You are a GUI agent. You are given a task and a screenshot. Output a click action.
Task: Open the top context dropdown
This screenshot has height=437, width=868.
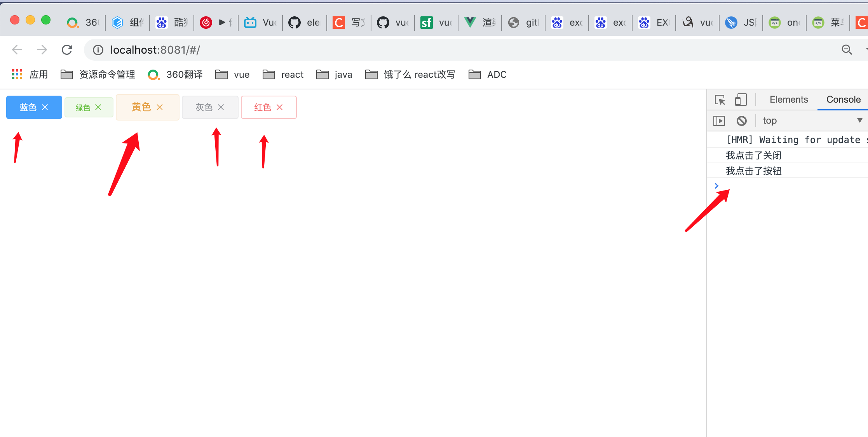pyautogui.click(x=812, y=121)
